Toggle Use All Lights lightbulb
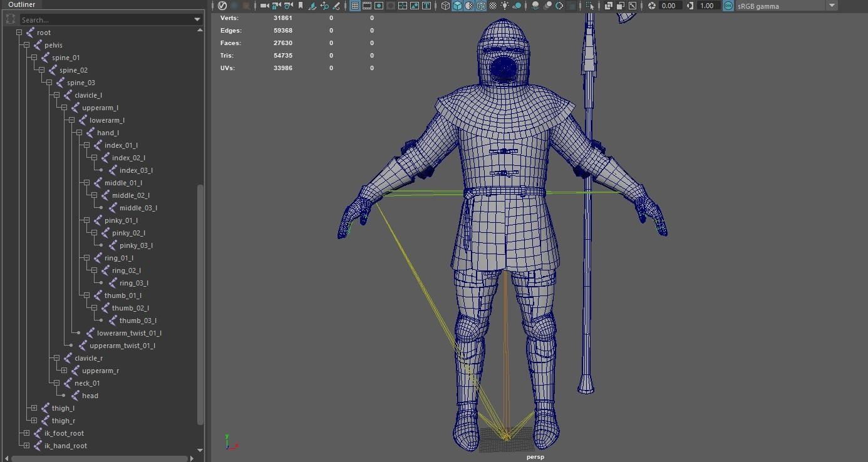 pos(505,6)
